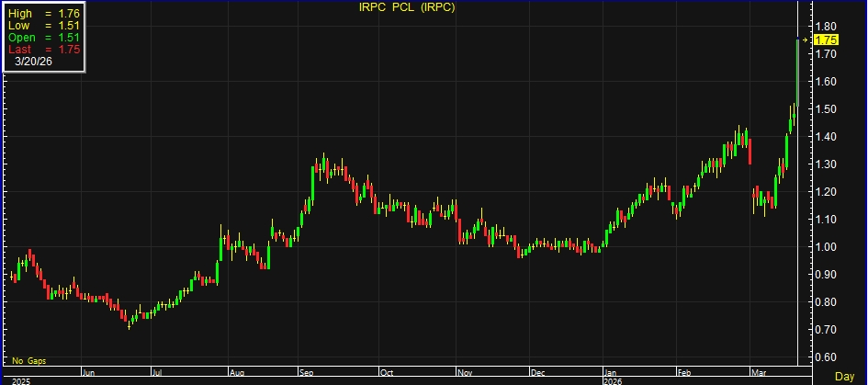Select the Mar label on the time axis
This screenshot has height=385, width=868.
(x=757, y=372)
